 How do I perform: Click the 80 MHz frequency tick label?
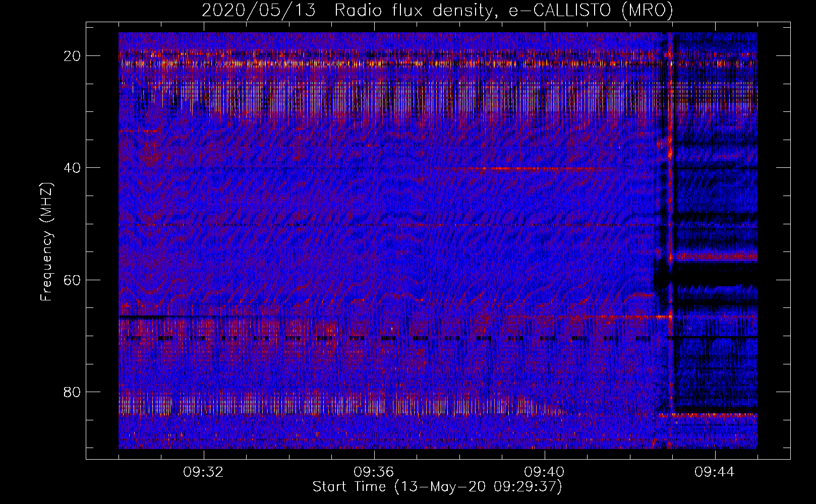point(73,392)
